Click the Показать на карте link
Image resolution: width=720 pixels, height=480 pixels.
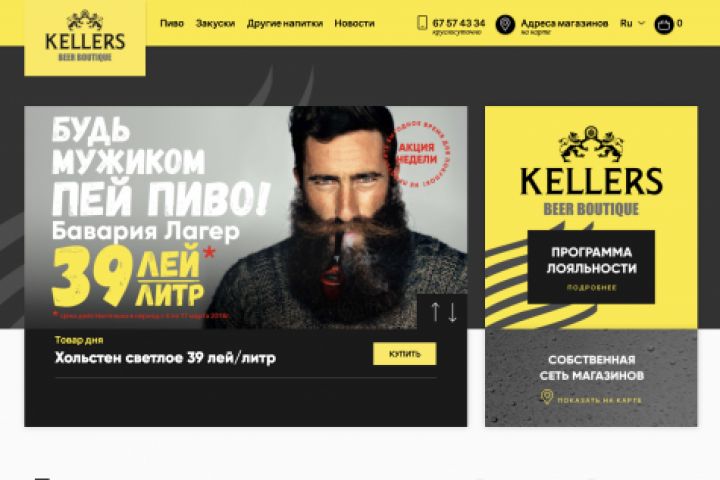tap(599, 400)
